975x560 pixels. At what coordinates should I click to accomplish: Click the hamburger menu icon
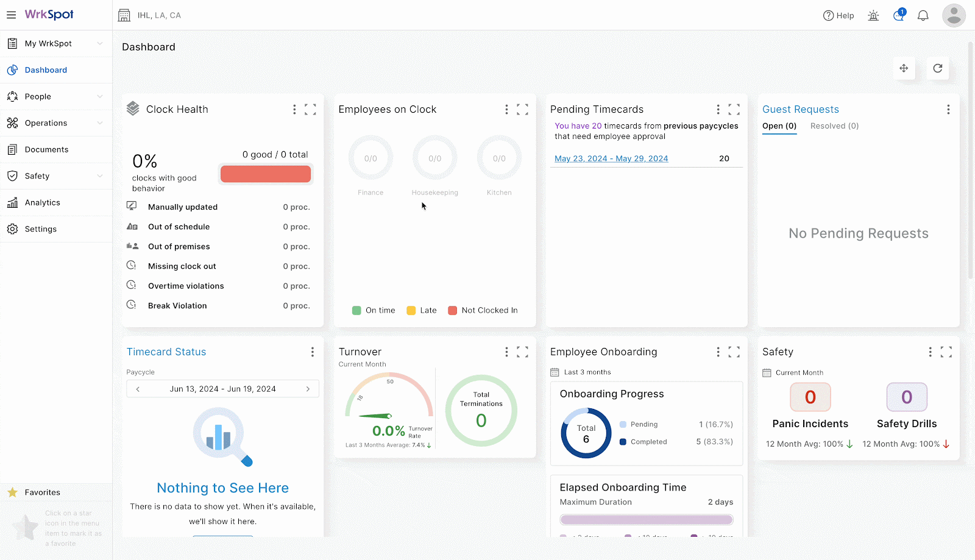[x=11, y=15]
